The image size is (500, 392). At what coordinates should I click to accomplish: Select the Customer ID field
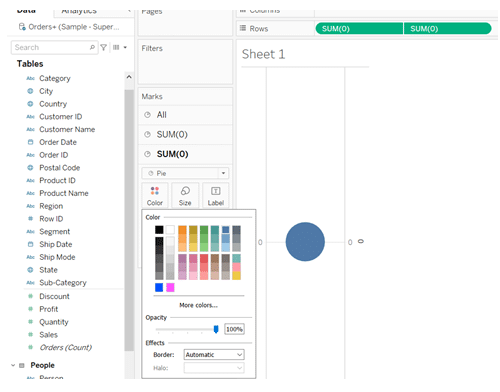click(x=60, y=117)
